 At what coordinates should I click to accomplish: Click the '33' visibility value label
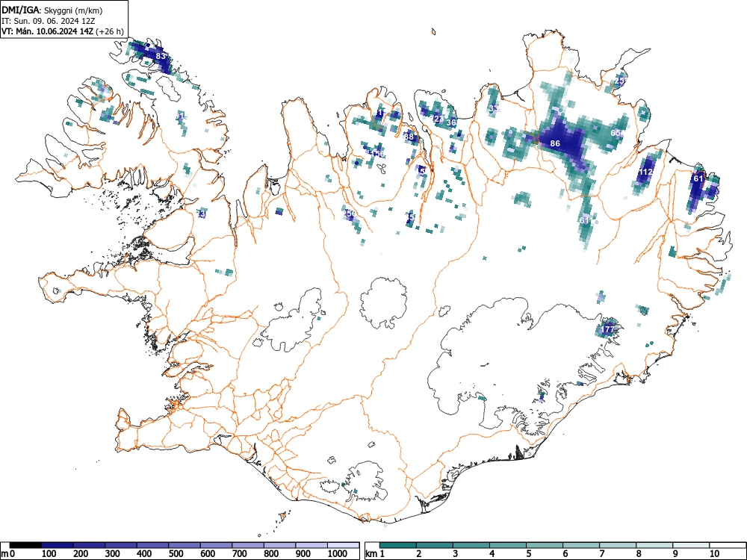pos(494,108)
